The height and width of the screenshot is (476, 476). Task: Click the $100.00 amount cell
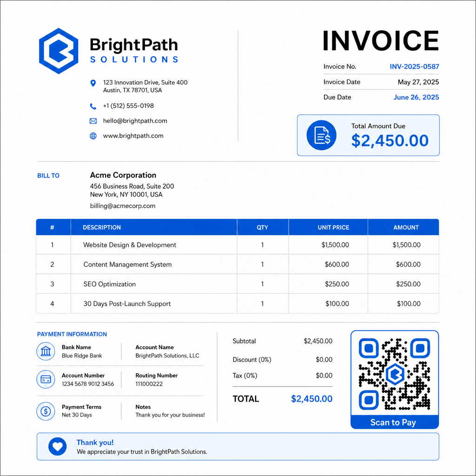(409, 304)
